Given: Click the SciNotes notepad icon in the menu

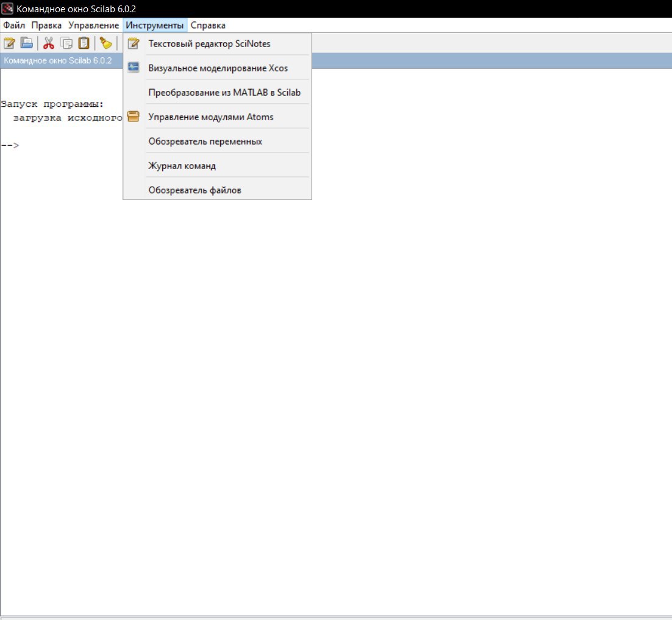Looking at the screenshot, I should (x=134, y=43).
